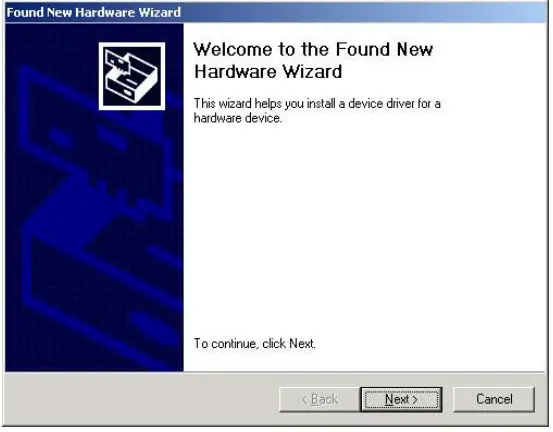Viewport: 553px width, 432px height.
Task: Click the underlined B in the Back button
Action: (315, 399)
